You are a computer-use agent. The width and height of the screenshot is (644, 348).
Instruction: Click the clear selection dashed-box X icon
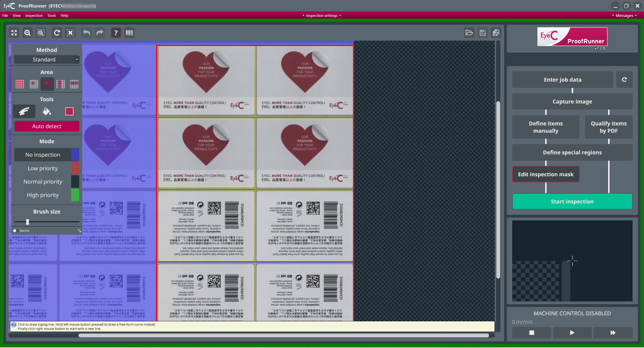pyautogui.click(x=70, y=33)
